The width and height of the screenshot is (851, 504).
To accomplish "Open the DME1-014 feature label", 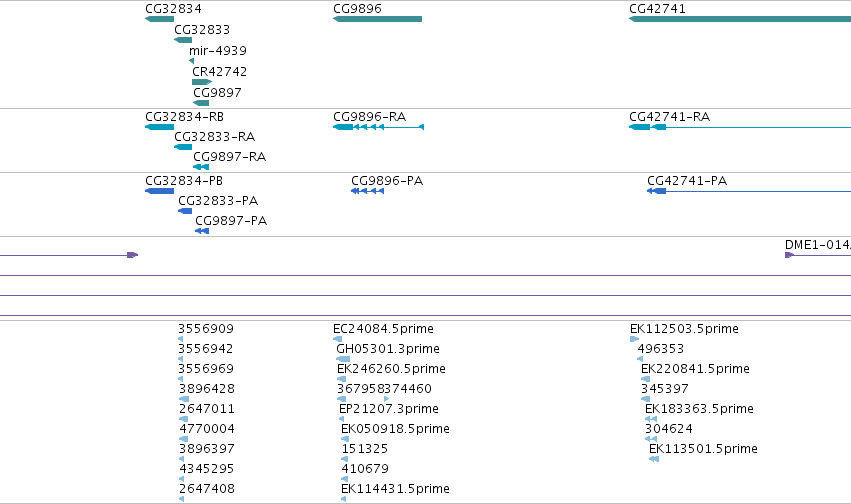I will click(818, 245).
